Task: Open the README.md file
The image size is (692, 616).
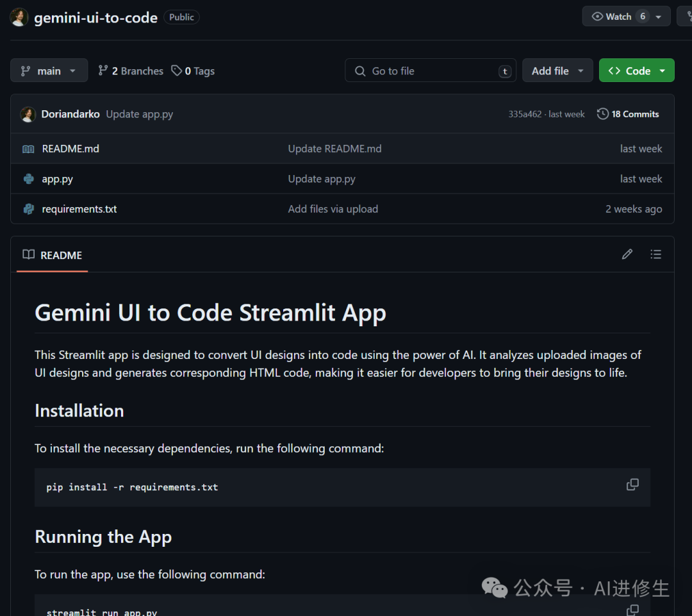Action: coord(70,149)
